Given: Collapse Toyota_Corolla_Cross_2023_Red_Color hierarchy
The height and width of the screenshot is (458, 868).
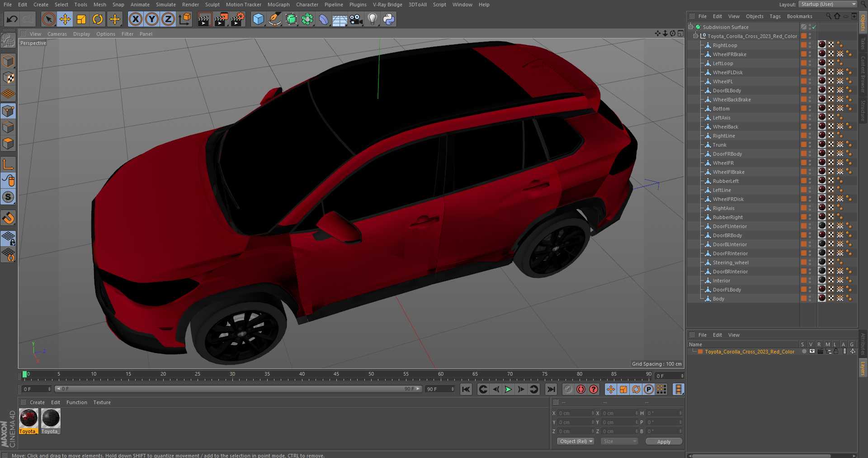Looking at the screenshot, I should click(x=696, y=36).
